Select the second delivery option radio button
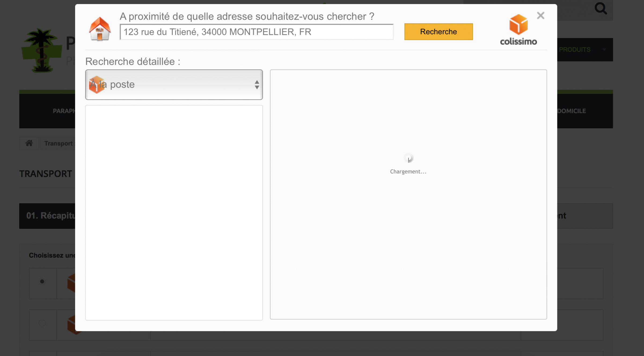 [x=42, y=323]
